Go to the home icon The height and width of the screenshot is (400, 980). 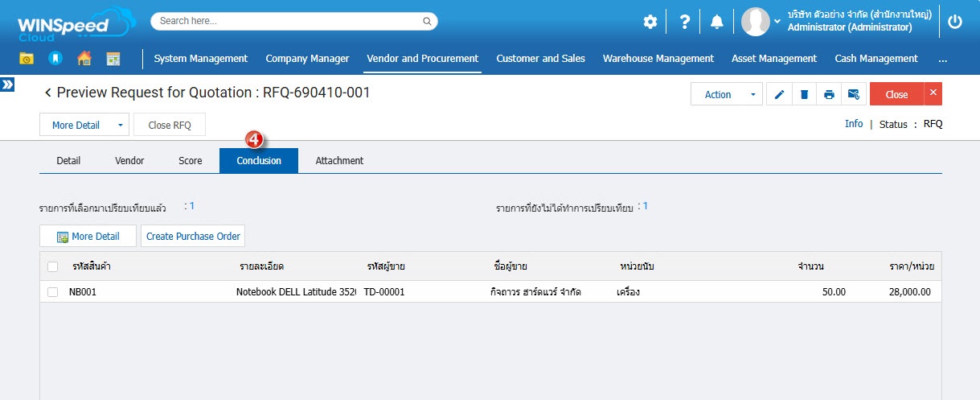[84, 59]
